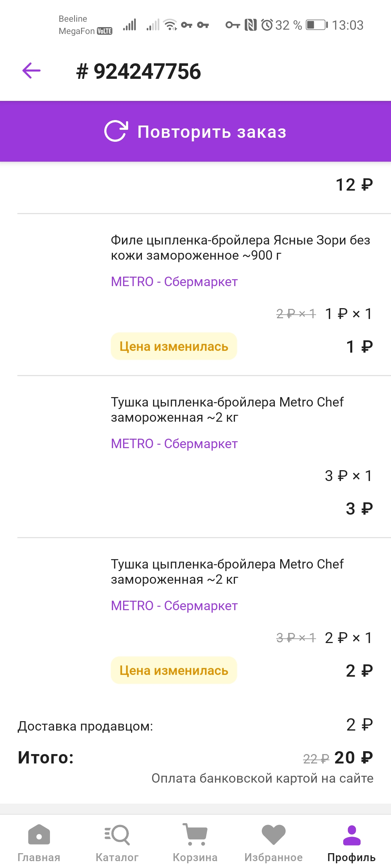Tap Цена изменилась badge for Филе цыпленка
Image resolution: width=391 pixels, height=868 pixels.
click(x=174, y=346)
